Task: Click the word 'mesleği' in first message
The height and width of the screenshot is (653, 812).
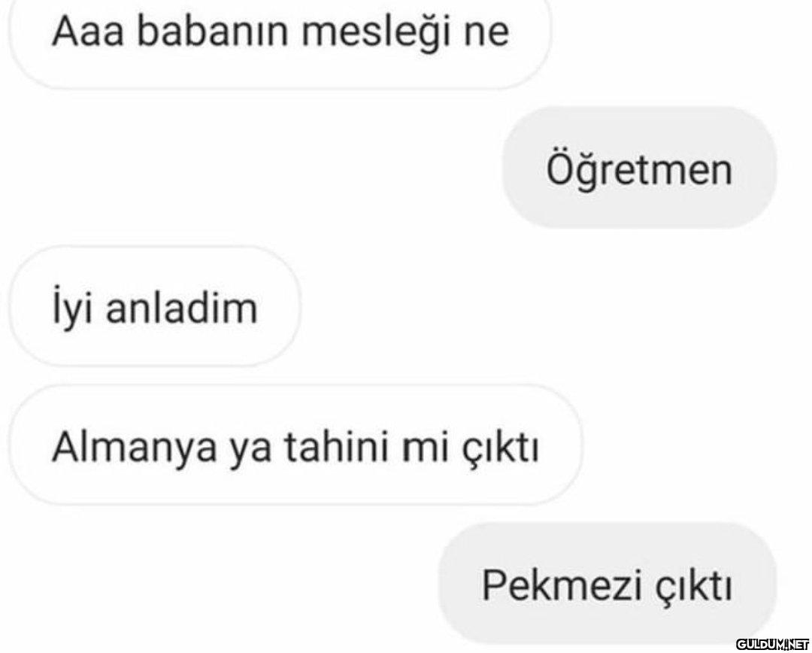Action: (x=375, y=32)
